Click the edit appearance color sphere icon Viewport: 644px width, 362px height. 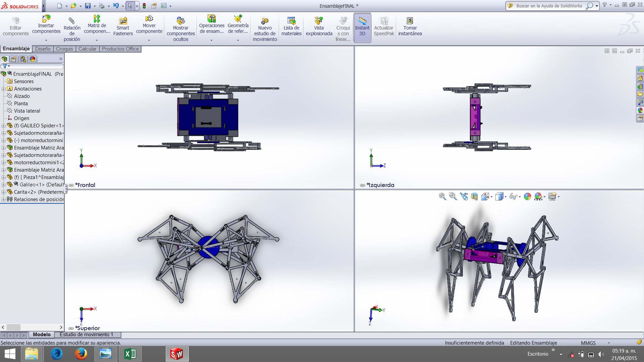(x=527, y=197)
